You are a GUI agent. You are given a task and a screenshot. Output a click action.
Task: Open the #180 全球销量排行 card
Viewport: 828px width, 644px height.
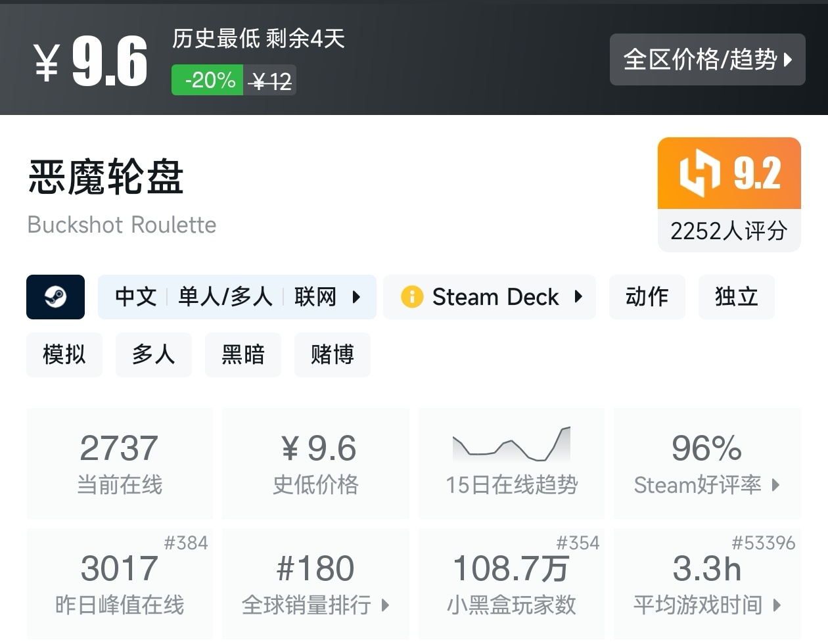[316, 584]
